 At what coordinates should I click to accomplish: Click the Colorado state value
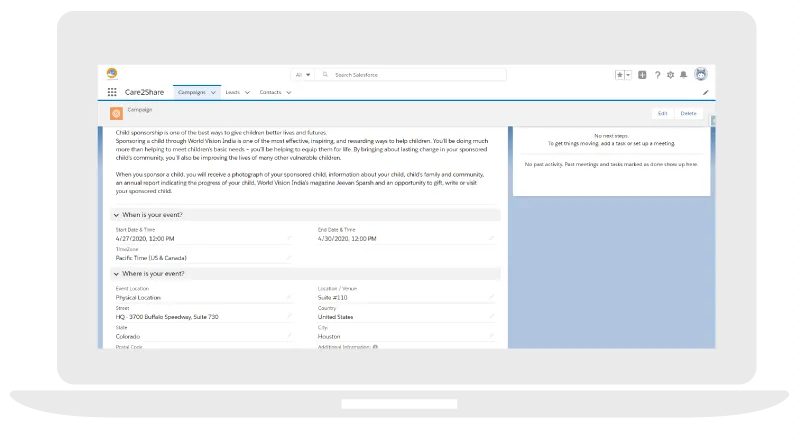[x=128, y=337]
